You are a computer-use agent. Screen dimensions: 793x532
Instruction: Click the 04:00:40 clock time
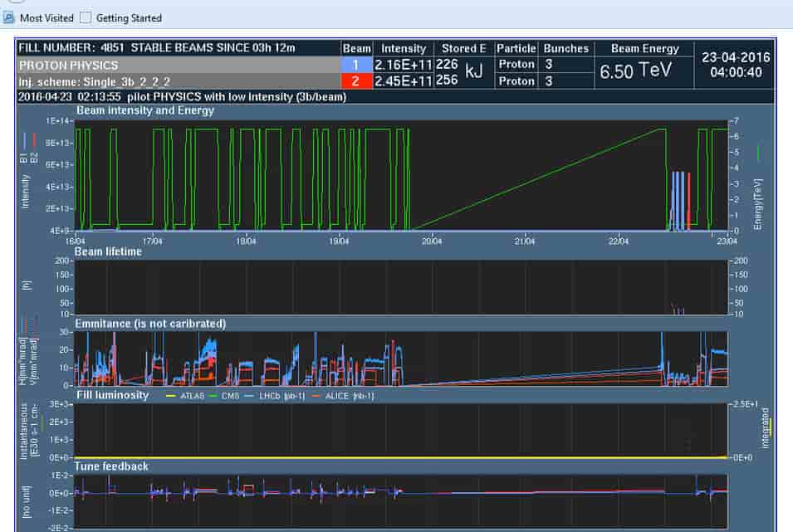click(x=736, y=72)
